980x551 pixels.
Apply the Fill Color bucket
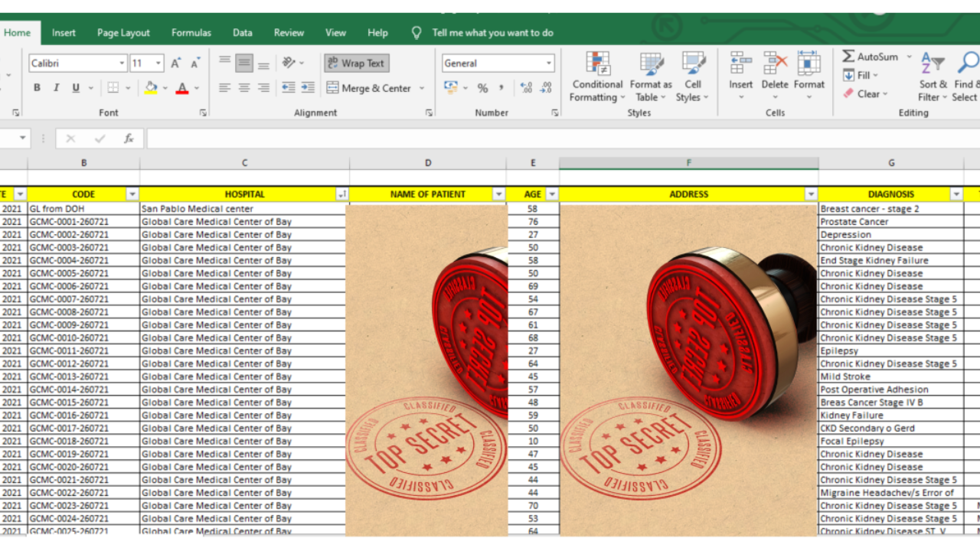coord(151,88)
